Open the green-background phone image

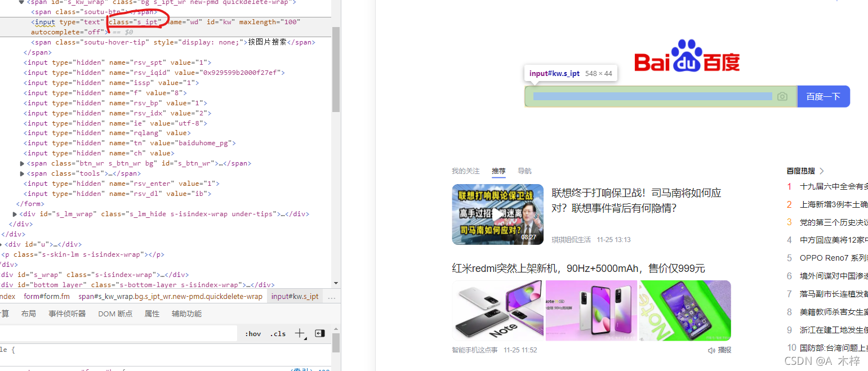(x=685, y=310)
